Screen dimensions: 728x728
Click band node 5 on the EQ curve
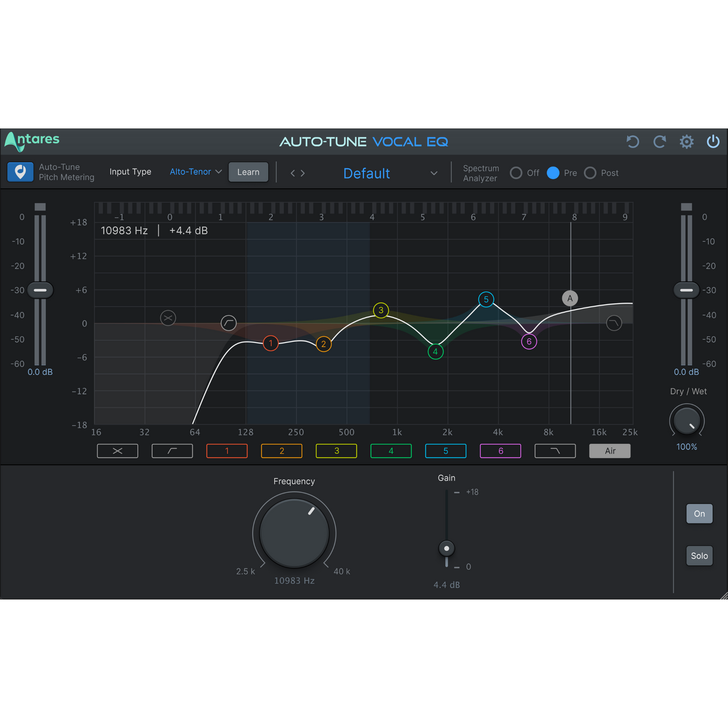point(486,299)
